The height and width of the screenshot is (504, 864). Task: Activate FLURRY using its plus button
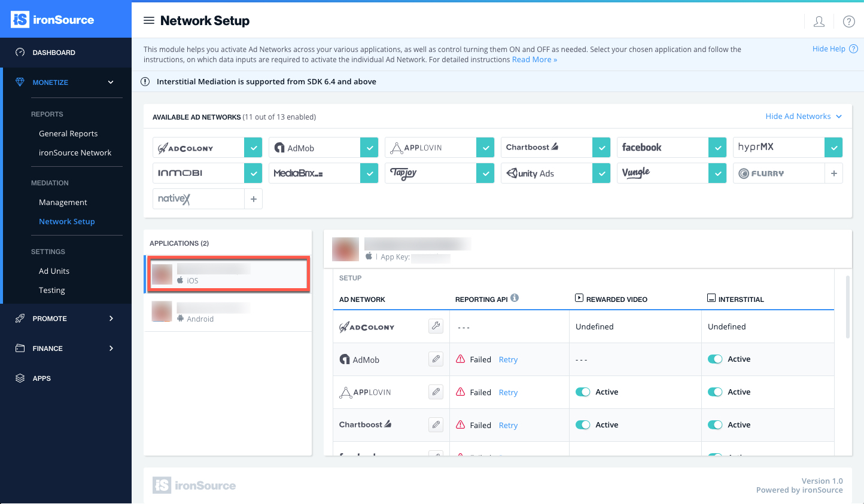pyautogui.click(x=833, y=173)
